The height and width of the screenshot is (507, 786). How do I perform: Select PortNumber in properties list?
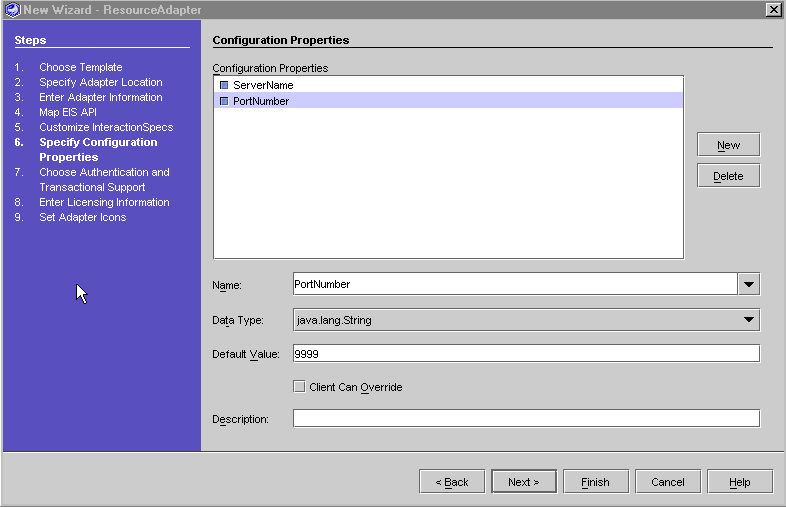coord(449,101)
